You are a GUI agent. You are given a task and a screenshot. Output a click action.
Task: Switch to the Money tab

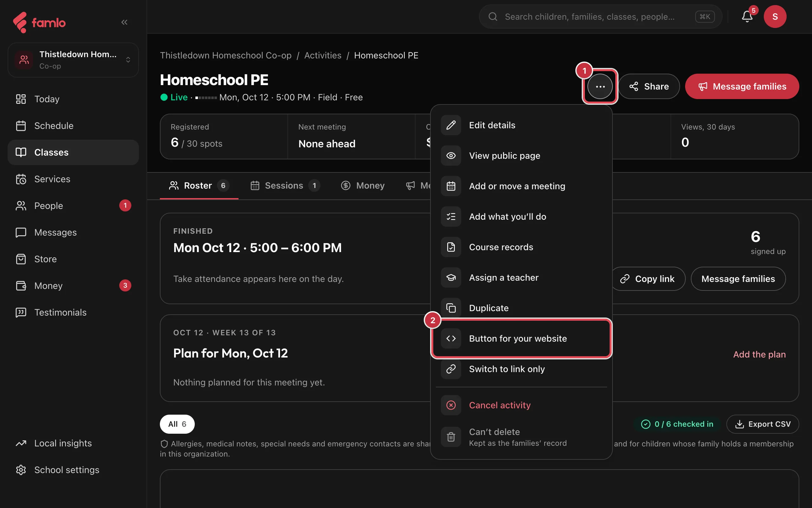tap(363, 185)
